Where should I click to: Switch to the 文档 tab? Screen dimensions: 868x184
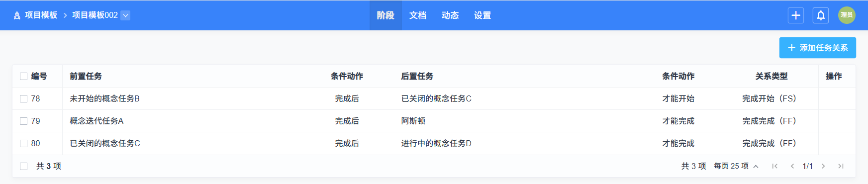[x=418, y=15]
